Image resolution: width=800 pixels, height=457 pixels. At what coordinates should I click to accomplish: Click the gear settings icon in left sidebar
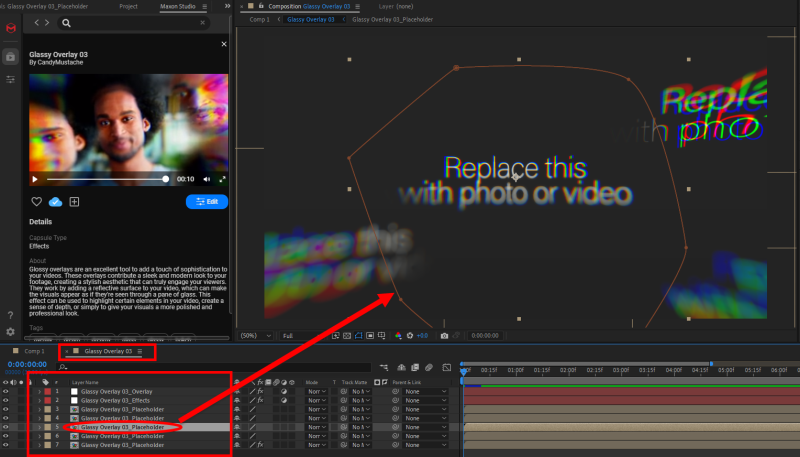pos(10,331)
